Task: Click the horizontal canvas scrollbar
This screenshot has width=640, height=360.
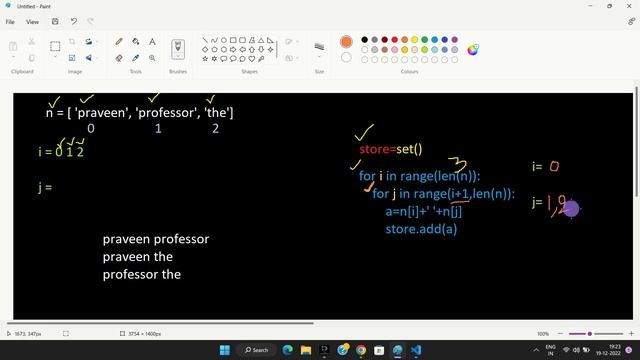Action: (x=160, y=323)
